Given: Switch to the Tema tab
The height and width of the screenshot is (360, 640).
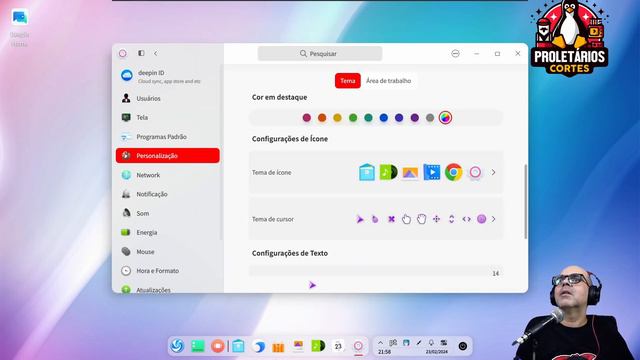Looking at the screenshot, I should pyautogui.click(x=348, y=81).
